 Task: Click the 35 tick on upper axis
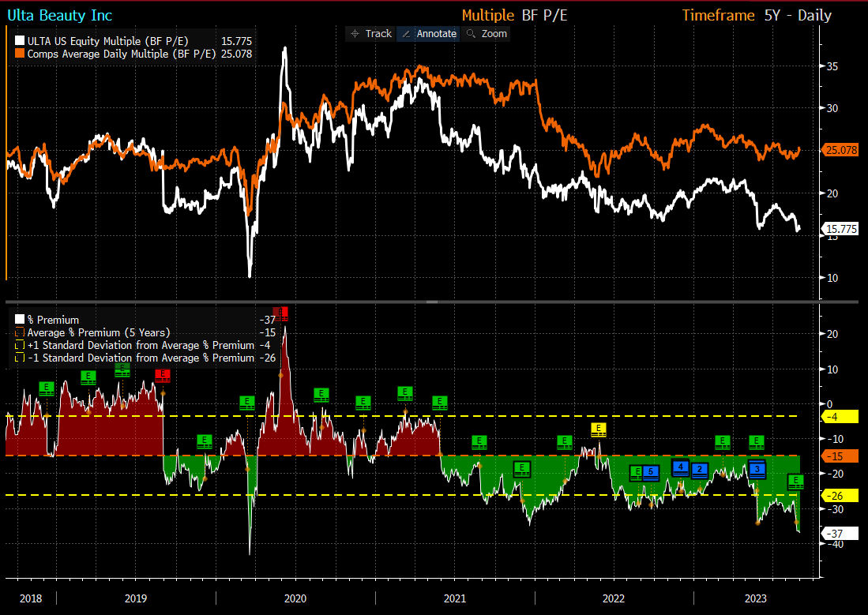pos(832,66)
